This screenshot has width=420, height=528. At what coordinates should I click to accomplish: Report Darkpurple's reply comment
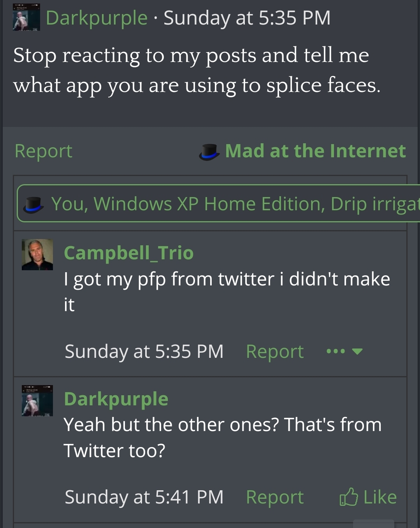pos(275,497)
